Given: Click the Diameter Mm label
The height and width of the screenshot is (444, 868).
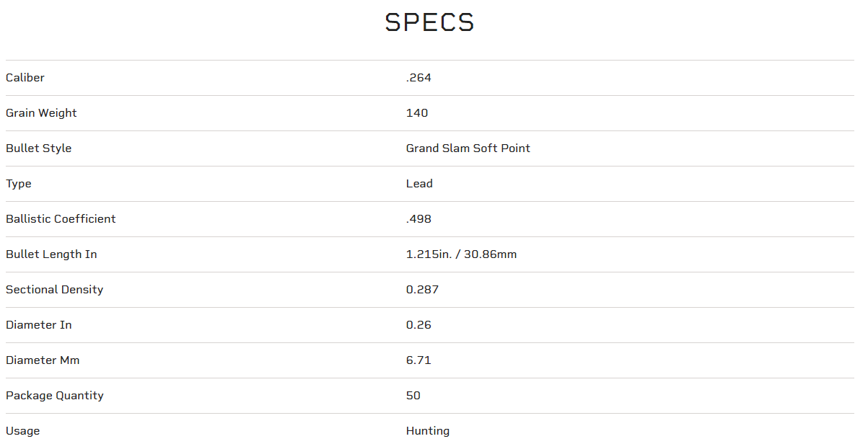Looking at the screenshot, I should 43,360.
